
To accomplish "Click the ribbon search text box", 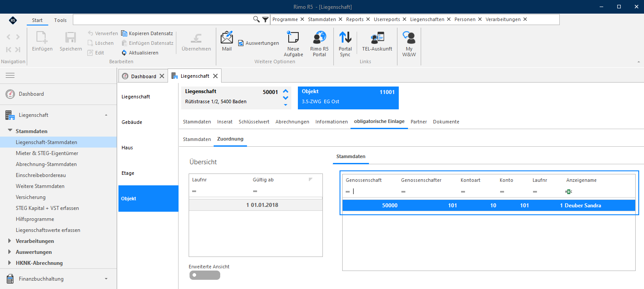I will tap(163, 19).
